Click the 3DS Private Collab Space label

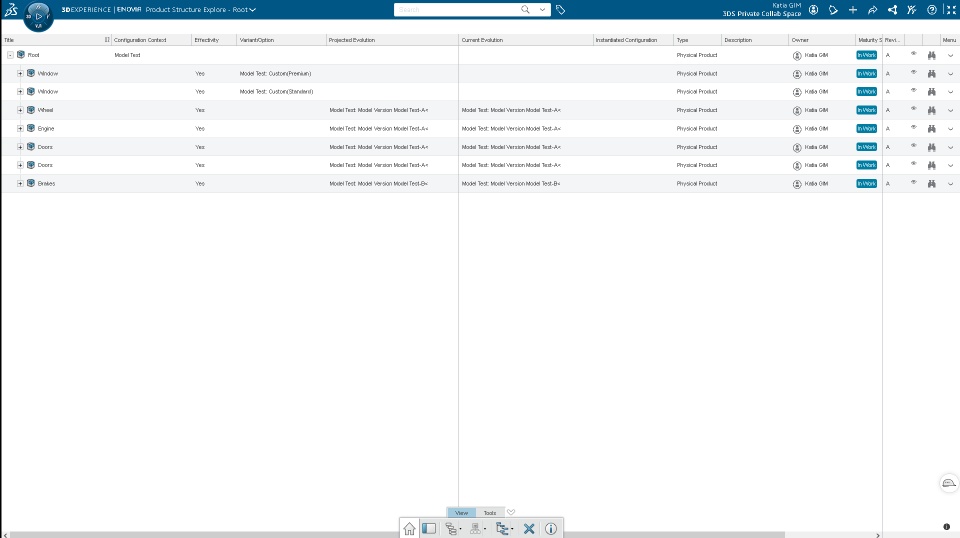click(x=762, y=13)
